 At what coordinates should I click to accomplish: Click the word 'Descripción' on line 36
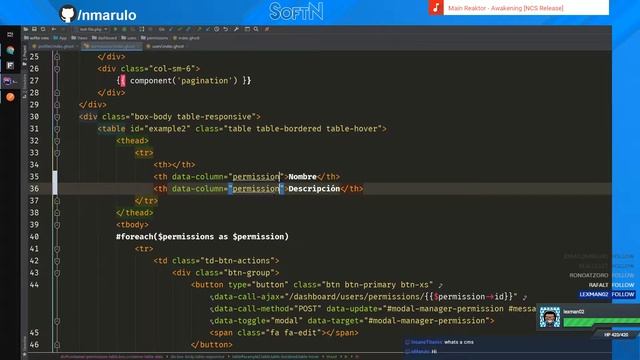[x=314, y=189]
